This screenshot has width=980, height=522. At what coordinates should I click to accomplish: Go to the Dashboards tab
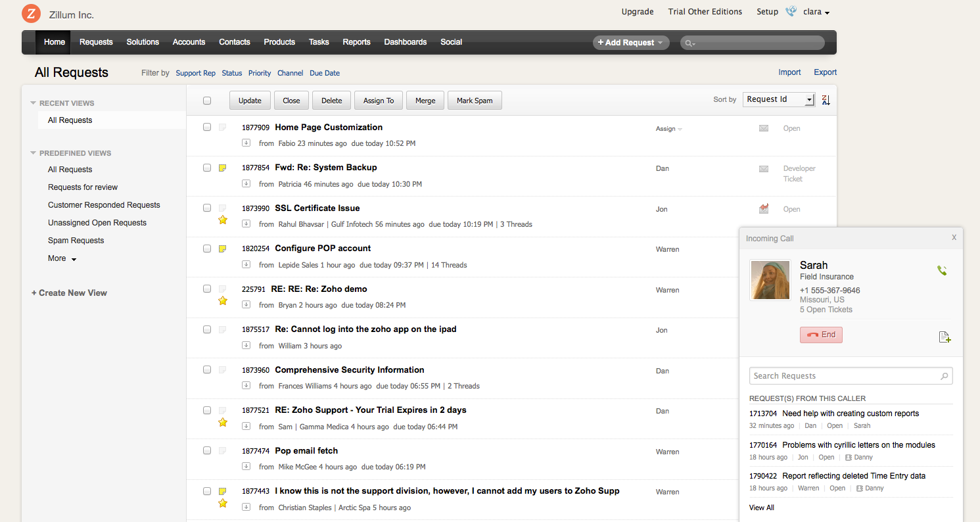point(405,42)
